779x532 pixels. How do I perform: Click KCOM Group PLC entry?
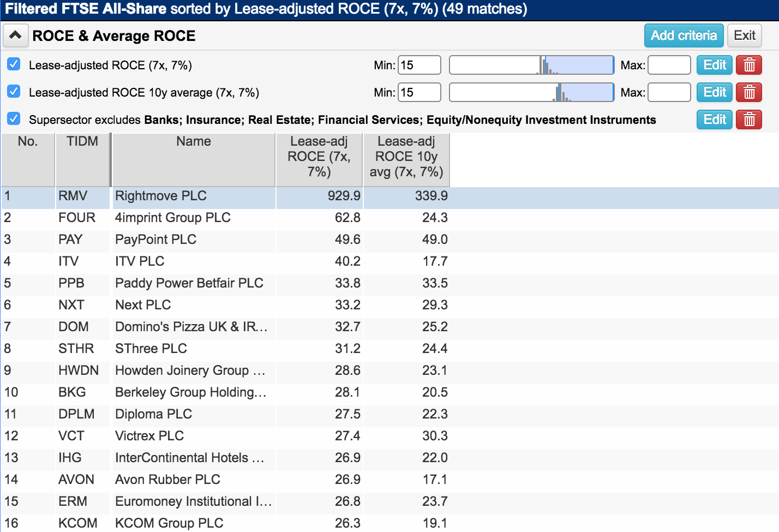[169, 523]
